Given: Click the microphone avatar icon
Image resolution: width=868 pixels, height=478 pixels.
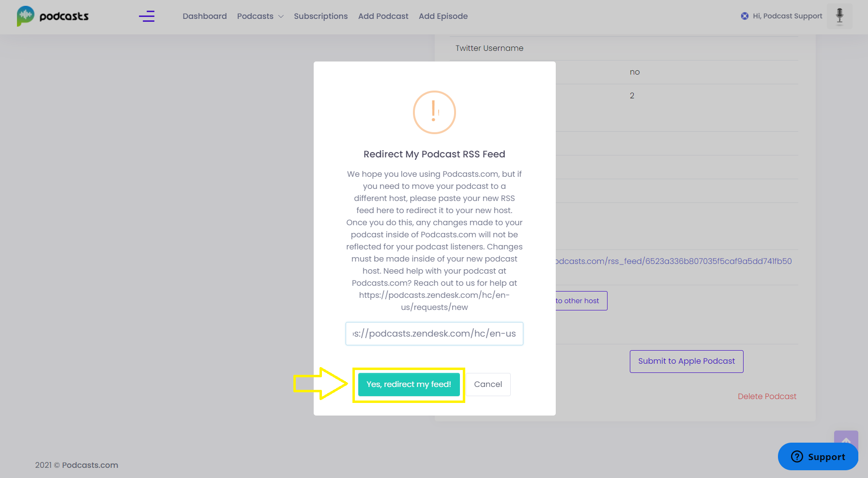Looking at the screenshot, I should point(839,16).
